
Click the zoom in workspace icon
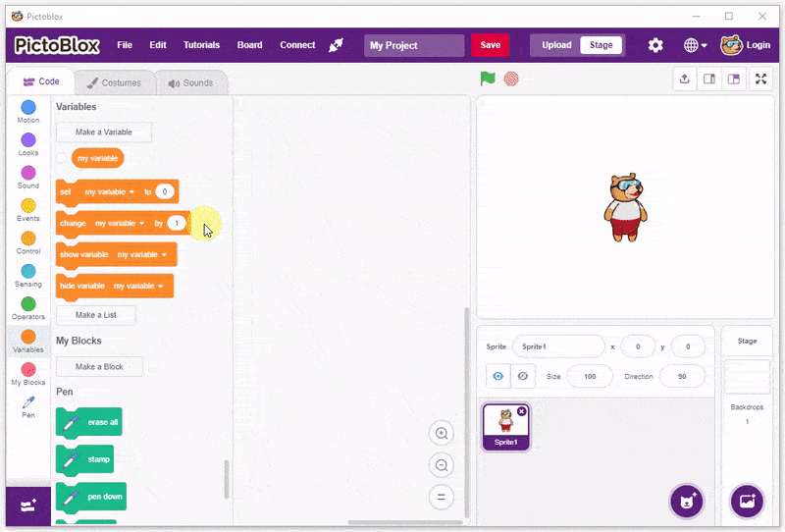[442, 434]
